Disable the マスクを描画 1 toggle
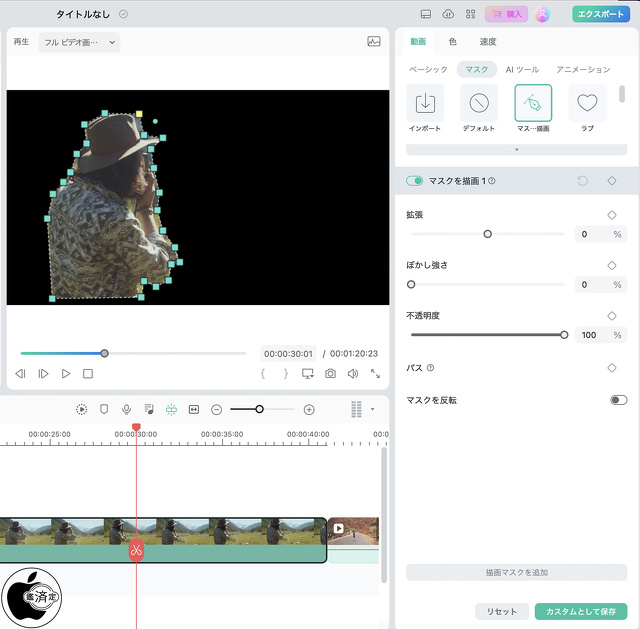The width and height of the screenshot is (640, 629). (415, 181)
